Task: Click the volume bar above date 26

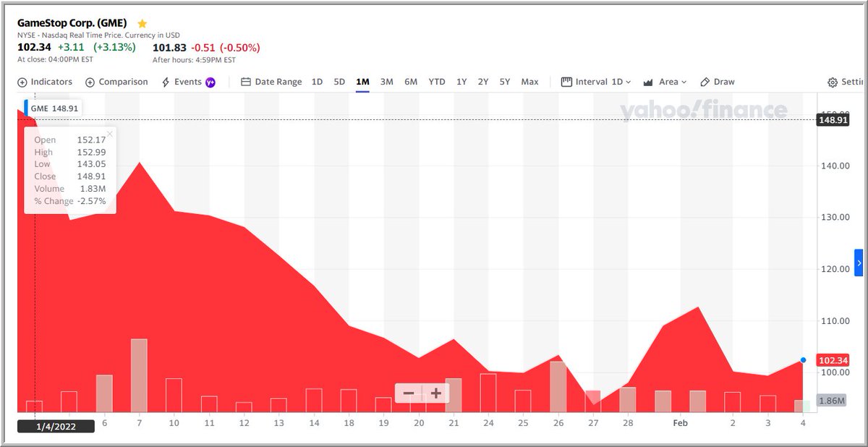Action: [x=558, y=387]
